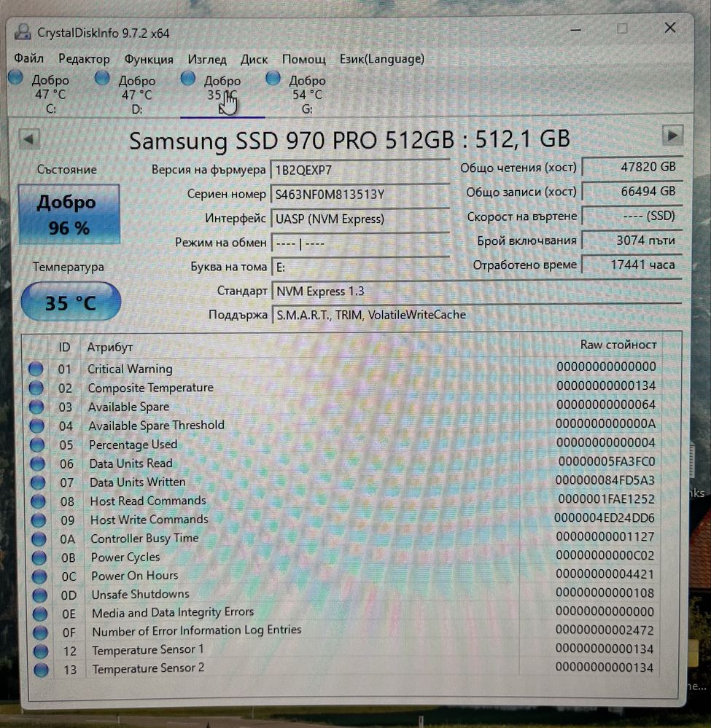This screenshot has width=711, height=728.
Task: Go to previous disk with left arrow
Action: (x=29, y=138)
